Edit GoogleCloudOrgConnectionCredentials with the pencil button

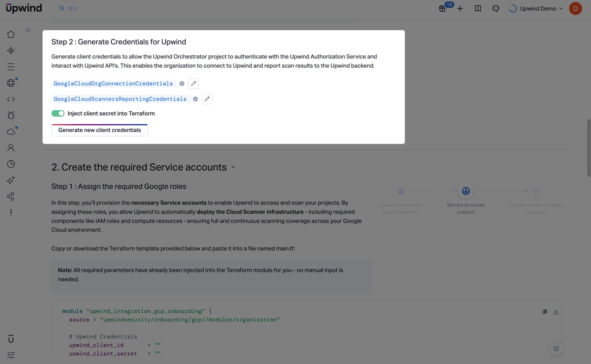pos(193,84)
